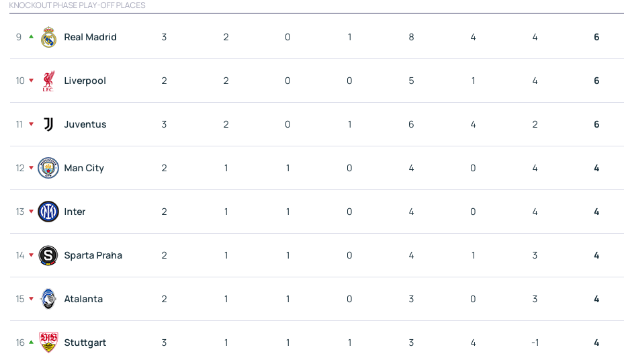Open the Liverpool team link

[x=85, y=81]
